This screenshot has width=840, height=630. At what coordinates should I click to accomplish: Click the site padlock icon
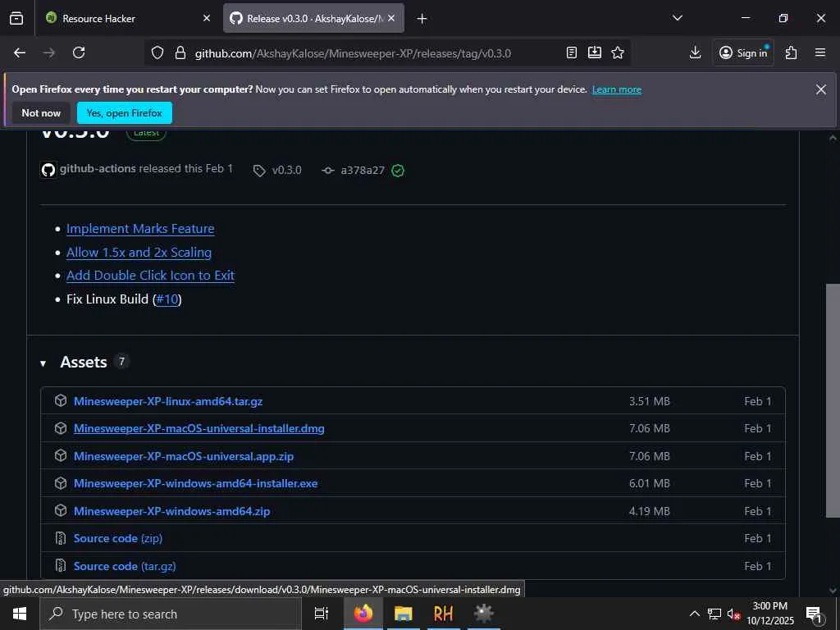[180, 52]
